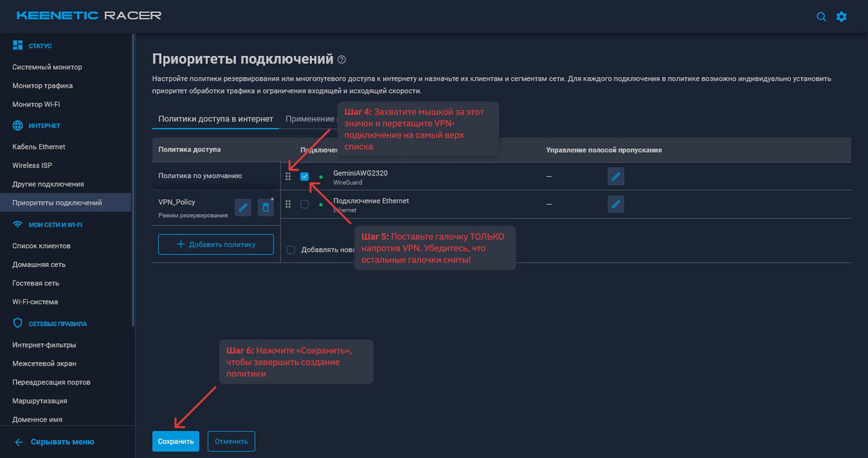Edit bandwidth for Подключение Ethernet
Image resolution: width=868 pixels, height=458 pixels.
click(616, 204)
